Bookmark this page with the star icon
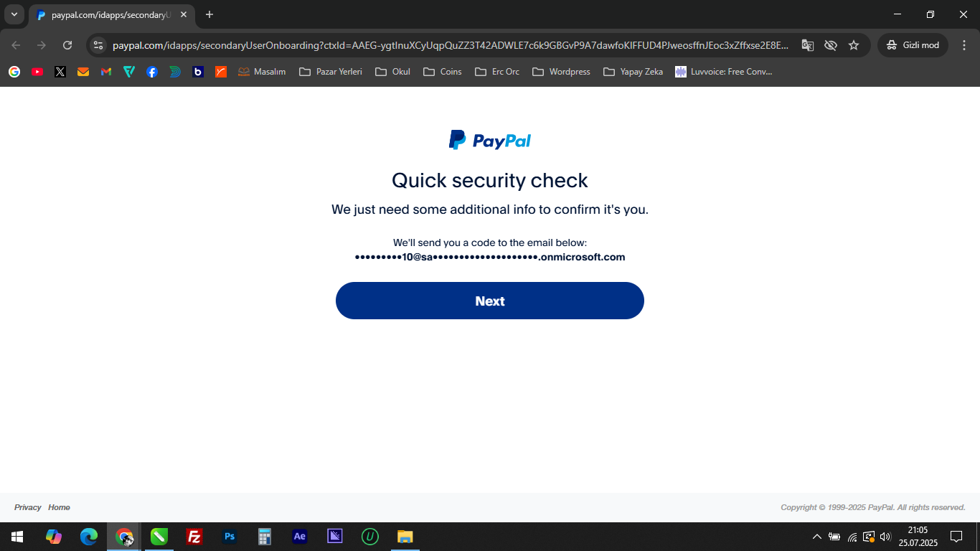This screenshot has height=551, width=980. (854, 45)
